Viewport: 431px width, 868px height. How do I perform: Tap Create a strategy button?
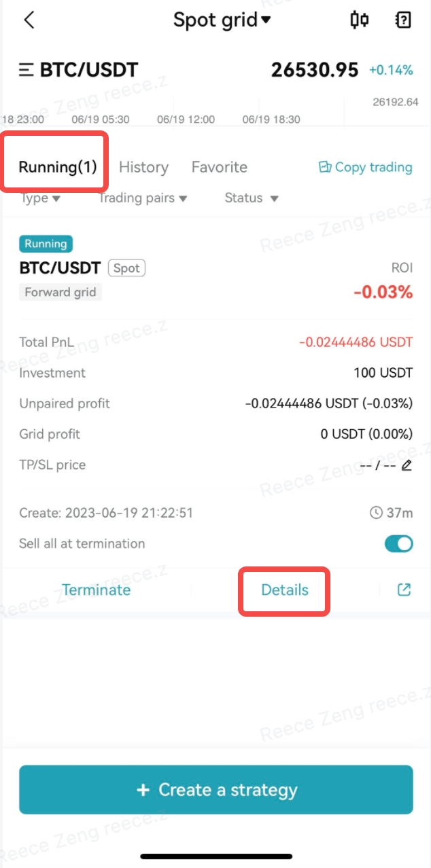click(215, 790)
